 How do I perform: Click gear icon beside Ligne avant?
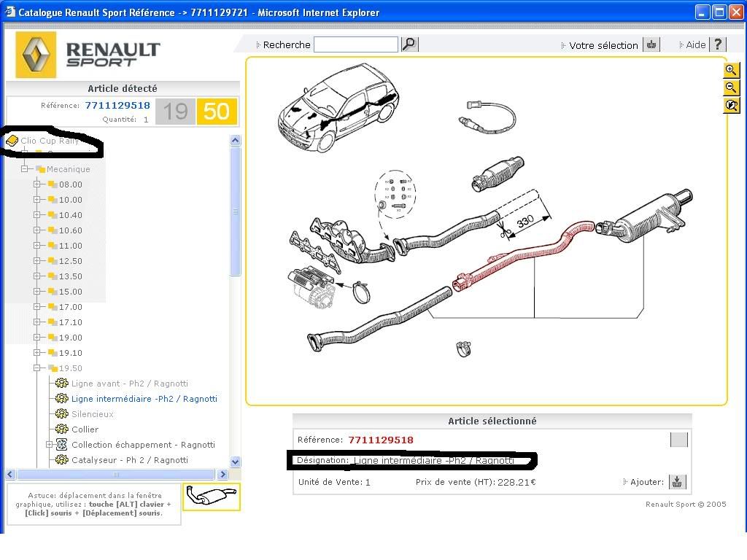pos(61,383)
